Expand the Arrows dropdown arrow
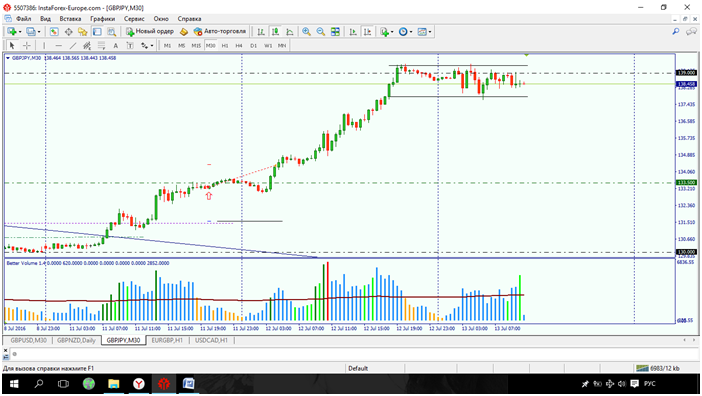Image resolution: width=702 pixels, height=396 pixels. click(x=152, y=46)
